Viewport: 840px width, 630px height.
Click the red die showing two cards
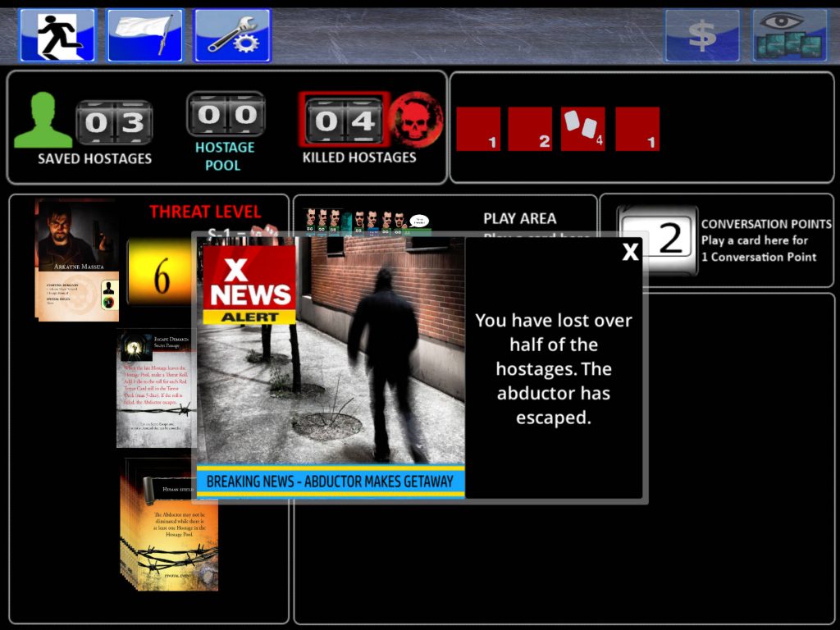pos(583,129)
